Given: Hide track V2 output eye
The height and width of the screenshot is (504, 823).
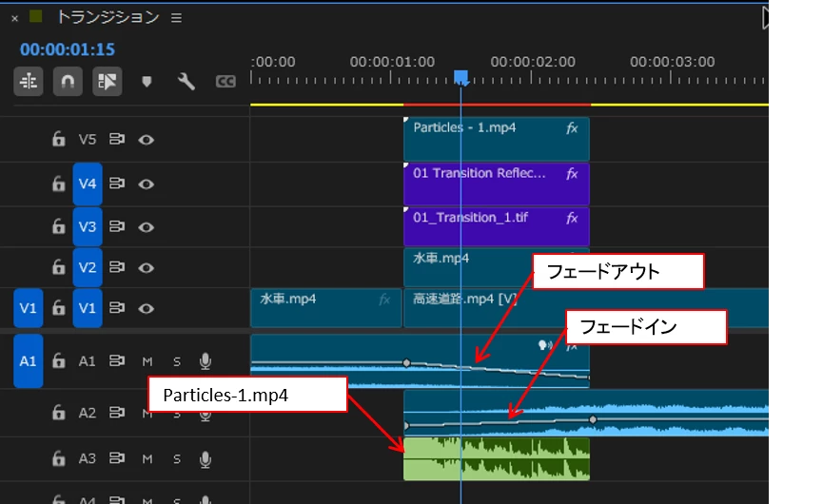Looking at the screenshot, I should [146, 268].
